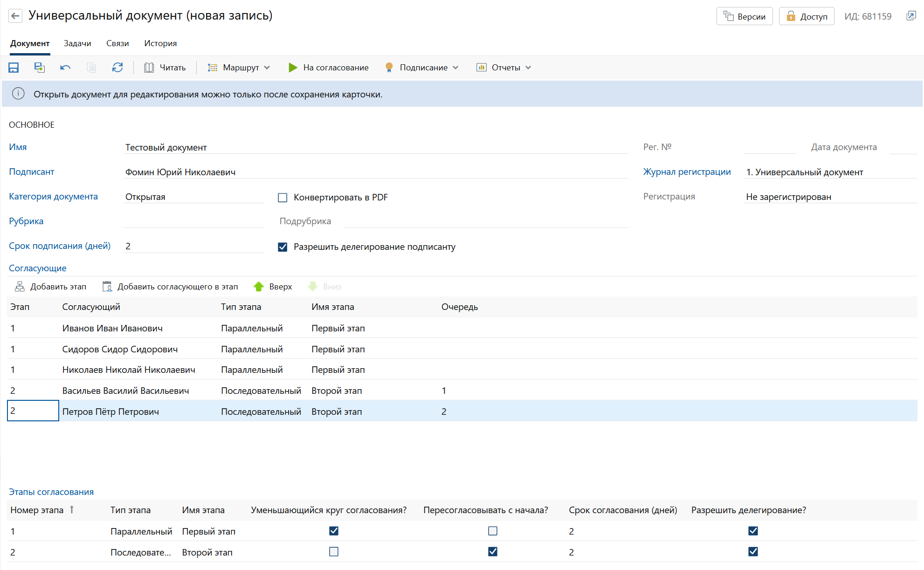Enable the Конвертировать в PDF checkbox
The height and width of the screenshot is (570, 924).
283,198
